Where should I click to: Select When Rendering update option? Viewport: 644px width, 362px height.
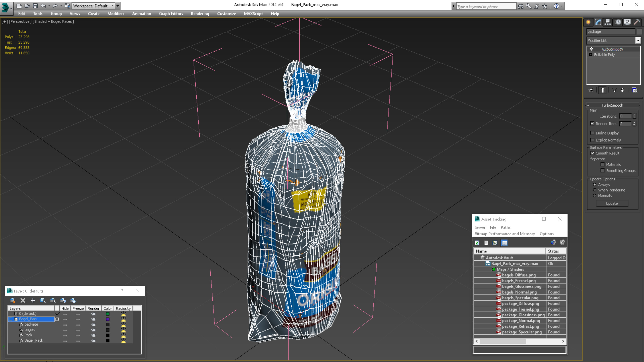coord(595,190)
